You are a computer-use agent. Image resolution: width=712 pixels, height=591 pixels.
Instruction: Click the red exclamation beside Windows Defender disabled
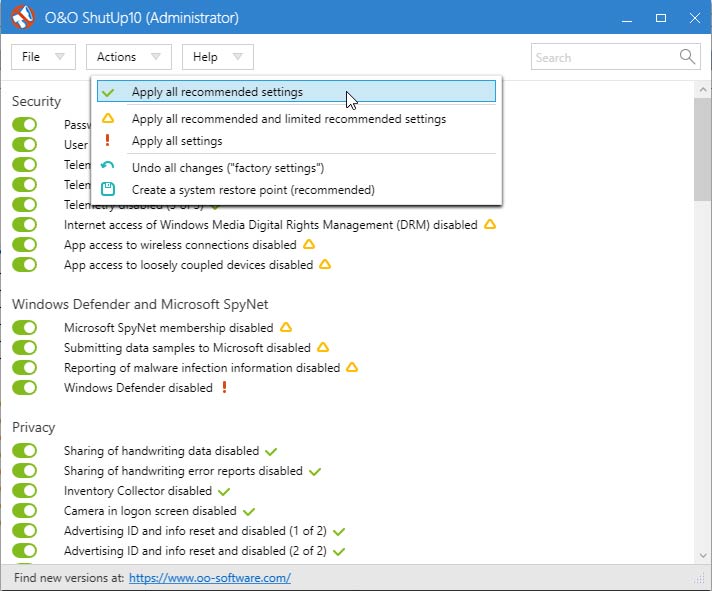[x=224, y=387]
